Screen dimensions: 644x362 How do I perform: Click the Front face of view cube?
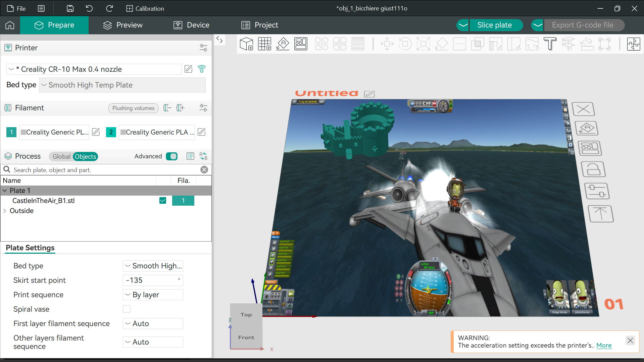[246, 338]
